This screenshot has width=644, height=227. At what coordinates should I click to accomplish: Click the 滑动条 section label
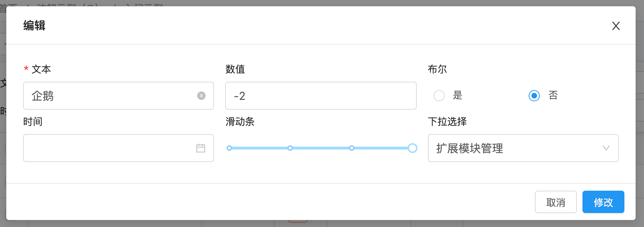pyautogui.click(x=240, y=122)
